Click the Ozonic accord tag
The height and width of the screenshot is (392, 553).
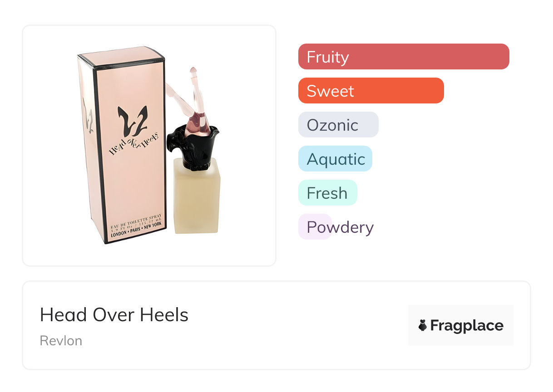(x=338, y=125)
